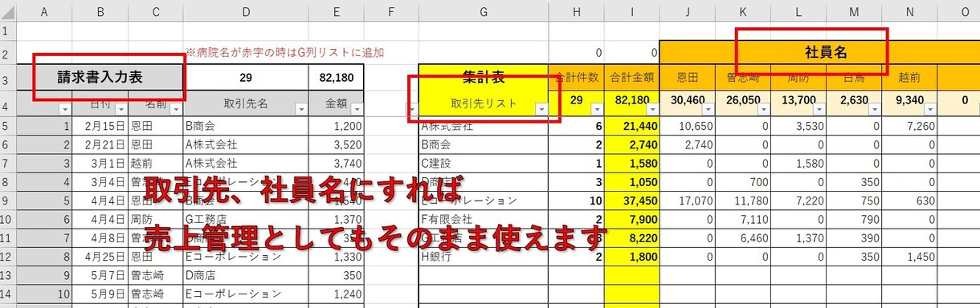
Task: Click the 請求書入力表 title cell
Action: (x=100, y=78)
